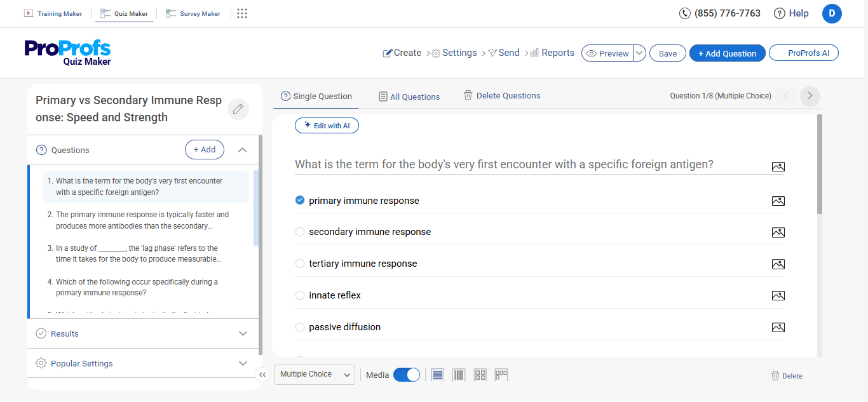The width and height of the screenshot is (868, 402).
Task: Delete the current question
Action: (x=787, y=375)
